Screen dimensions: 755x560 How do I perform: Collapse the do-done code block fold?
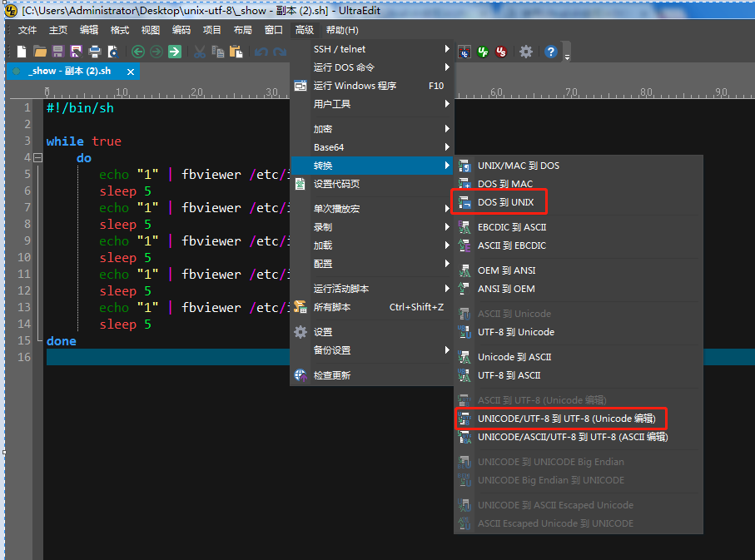point(39,156)
